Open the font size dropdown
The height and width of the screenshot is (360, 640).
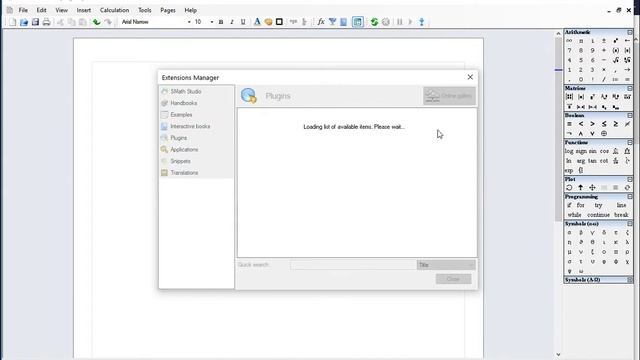coord(212,22)
